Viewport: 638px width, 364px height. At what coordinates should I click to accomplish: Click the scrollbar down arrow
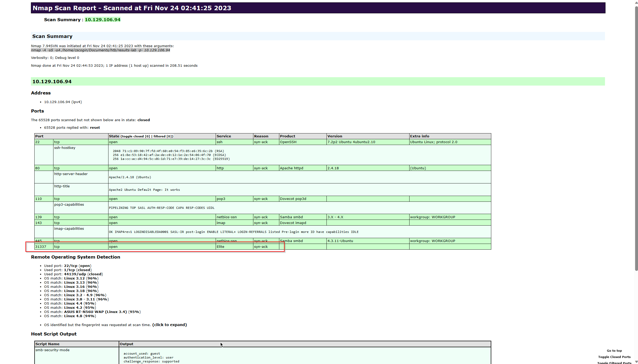(636, 362)
